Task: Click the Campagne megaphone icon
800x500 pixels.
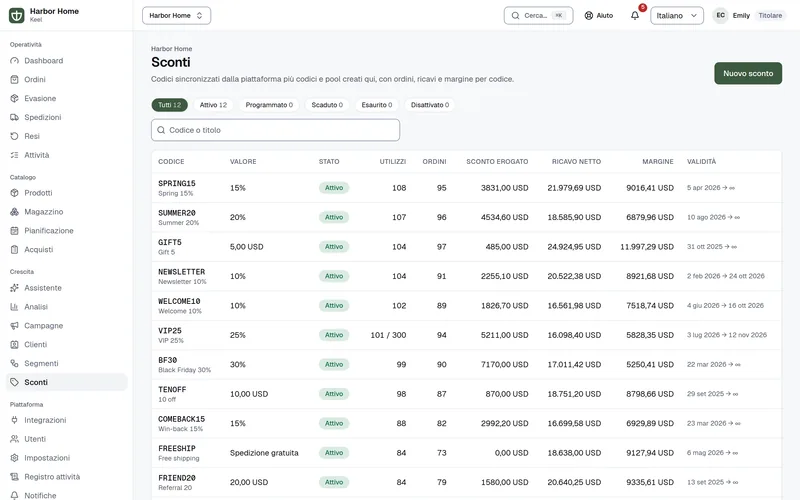Action: click(14, 326)
